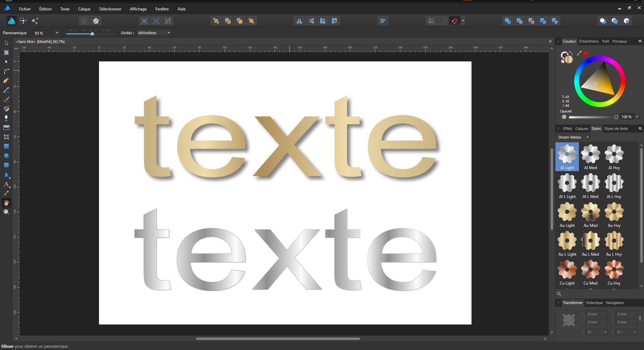Open the Sélectionner menu

[110, 9]
